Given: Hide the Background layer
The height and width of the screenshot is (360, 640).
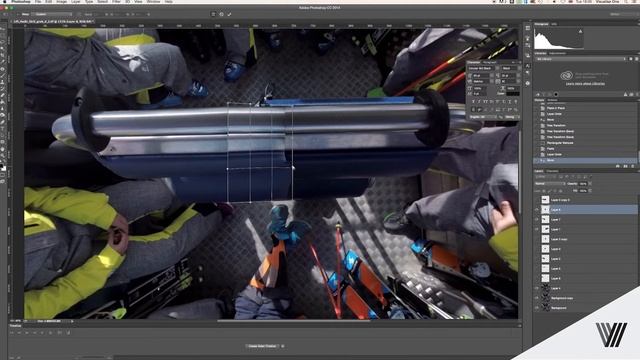Looking at the screenshot, I should pos(537,308).
